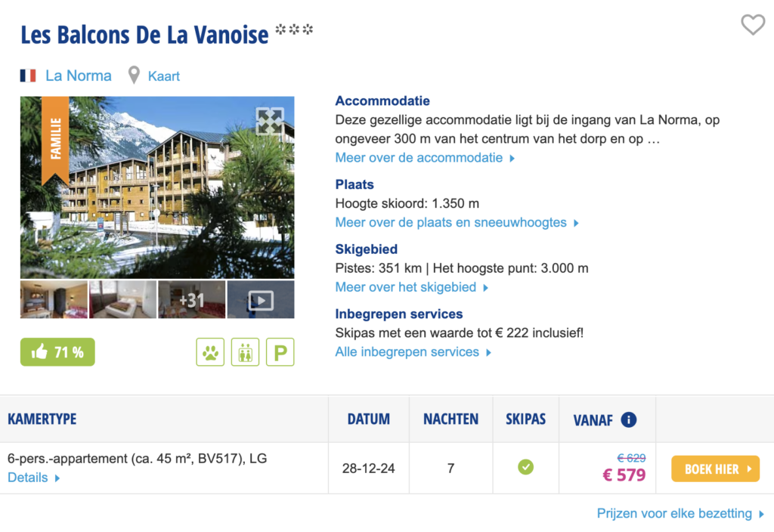
Task: Click the info icon next to Vanaf
Action: click(628, 420)
